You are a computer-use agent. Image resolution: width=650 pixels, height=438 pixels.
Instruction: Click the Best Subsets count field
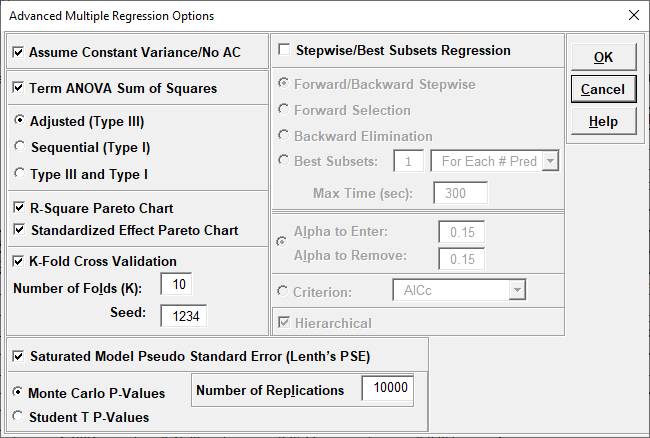coord(409,161)
